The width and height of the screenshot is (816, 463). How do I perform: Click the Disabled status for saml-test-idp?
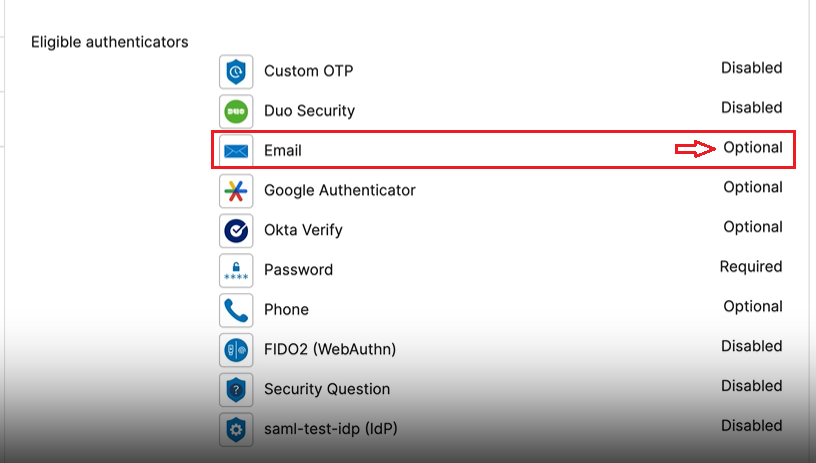click(x=751, y=426)
